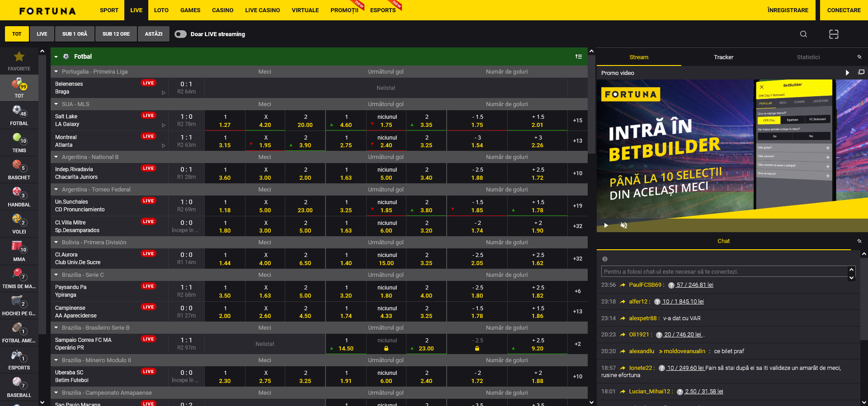The image size is (868, 406).
Task: Select Fotbal sport in sidebar
Action: pyautogui.click(x=19, y=115)
